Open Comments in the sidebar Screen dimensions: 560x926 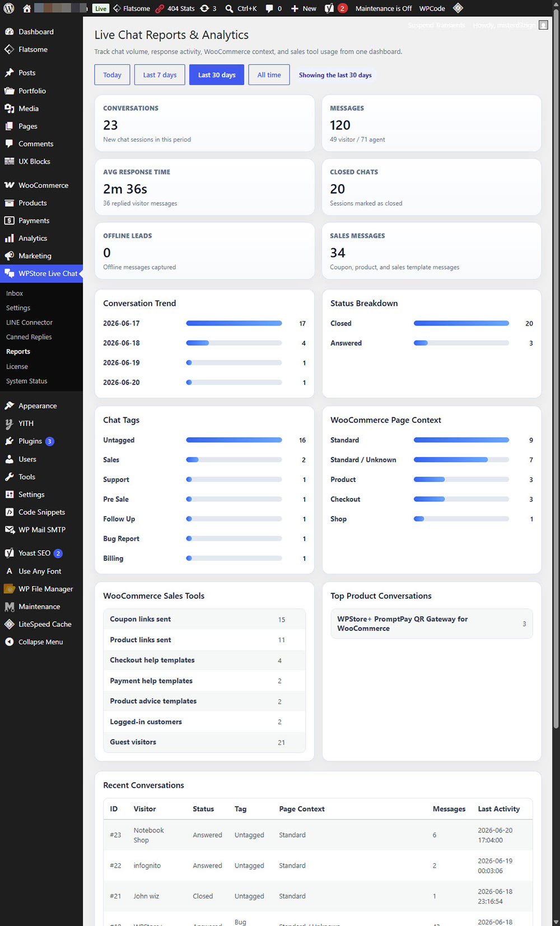[x=41, y=143]
